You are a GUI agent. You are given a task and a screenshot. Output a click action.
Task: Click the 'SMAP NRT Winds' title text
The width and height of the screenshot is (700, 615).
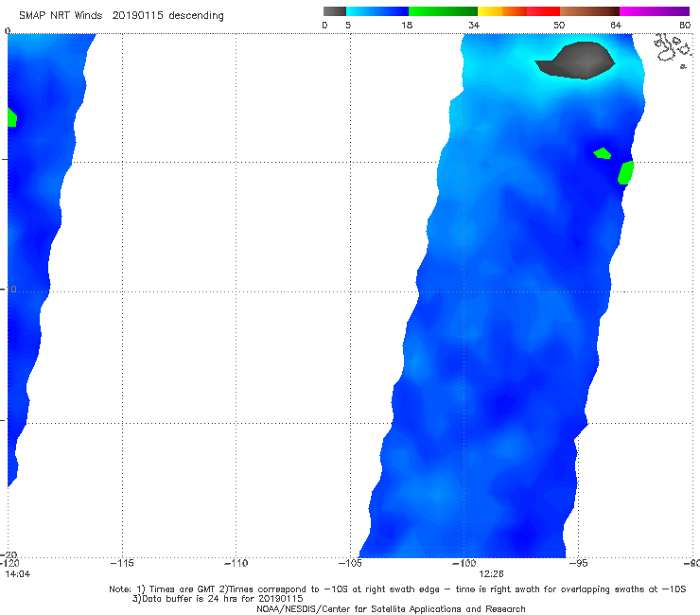61,15
